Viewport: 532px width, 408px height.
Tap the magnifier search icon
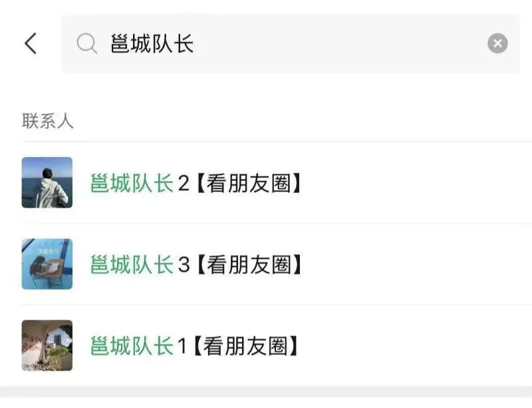pos(87,43)
